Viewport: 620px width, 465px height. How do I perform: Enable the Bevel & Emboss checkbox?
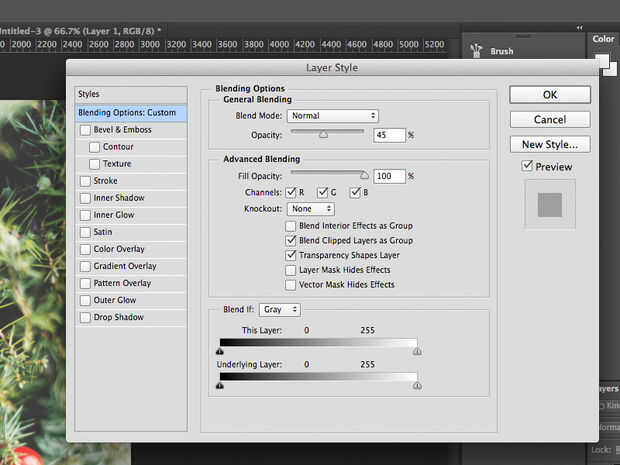[x=85, y=130]
